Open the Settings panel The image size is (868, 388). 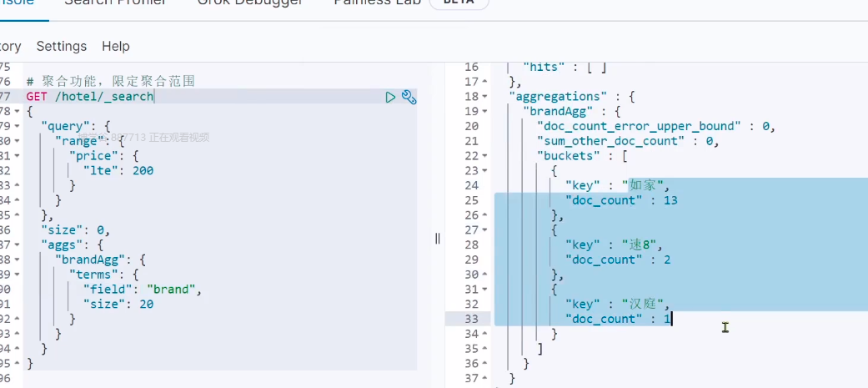(62, 47)
